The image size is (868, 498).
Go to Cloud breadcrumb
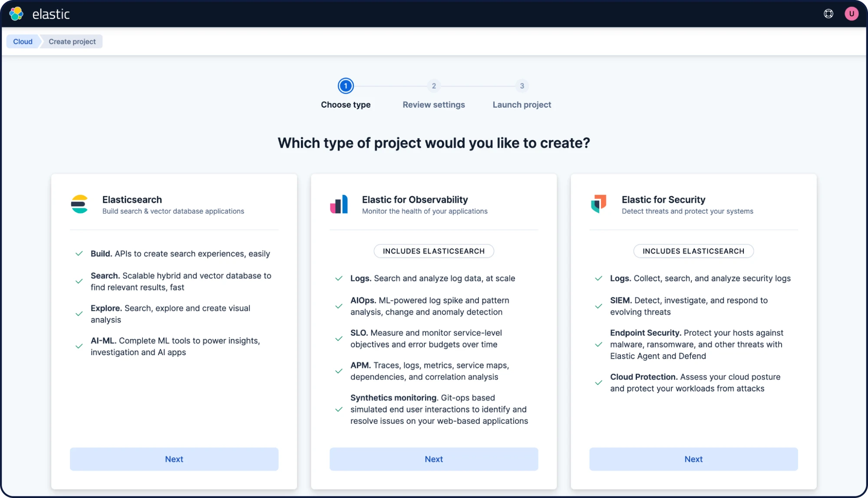(23, 42)
